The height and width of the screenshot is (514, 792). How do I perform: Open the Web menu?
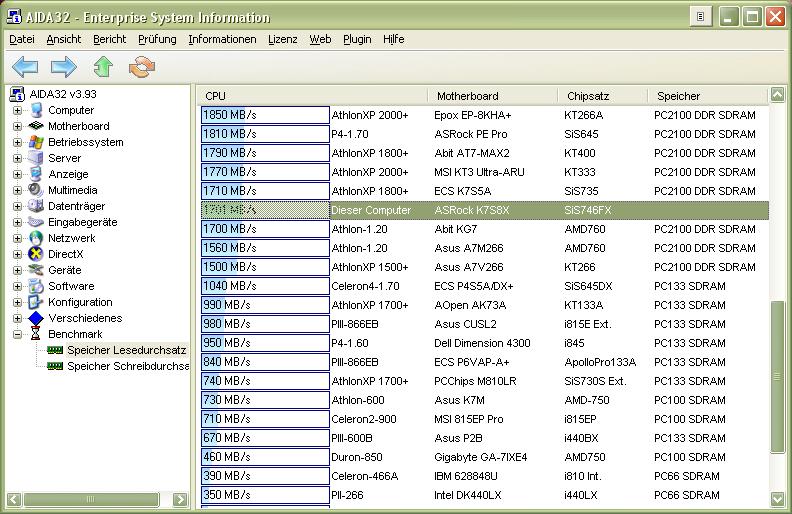[x=320, y=39]
